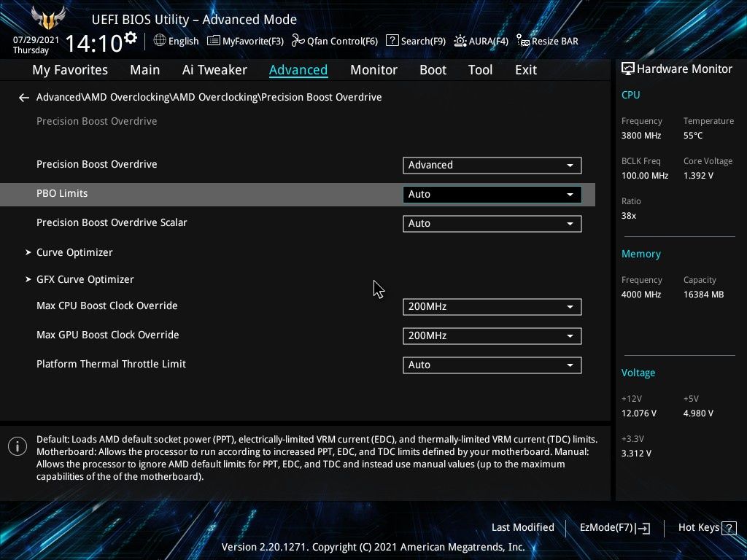Select the PBO Limits row label
The height and width of the screenshot is (560, 747).
[x=62, y=194]
